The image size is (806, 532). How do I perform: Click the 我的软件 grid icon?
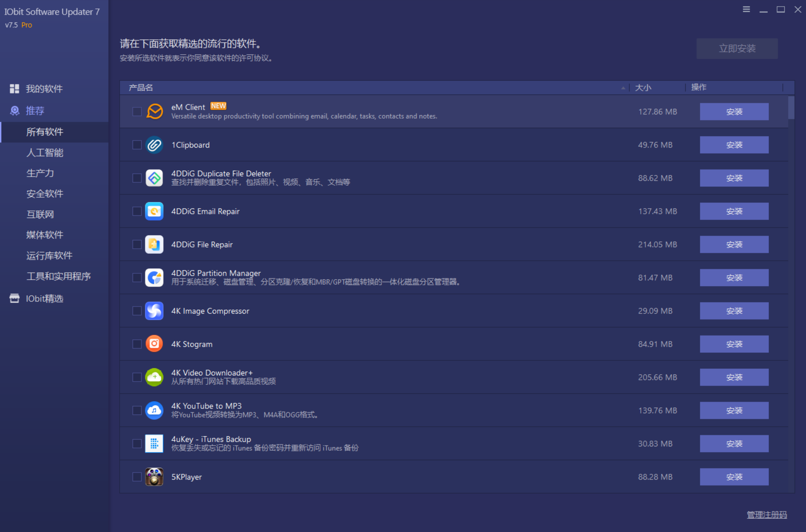tap(15, 89)
